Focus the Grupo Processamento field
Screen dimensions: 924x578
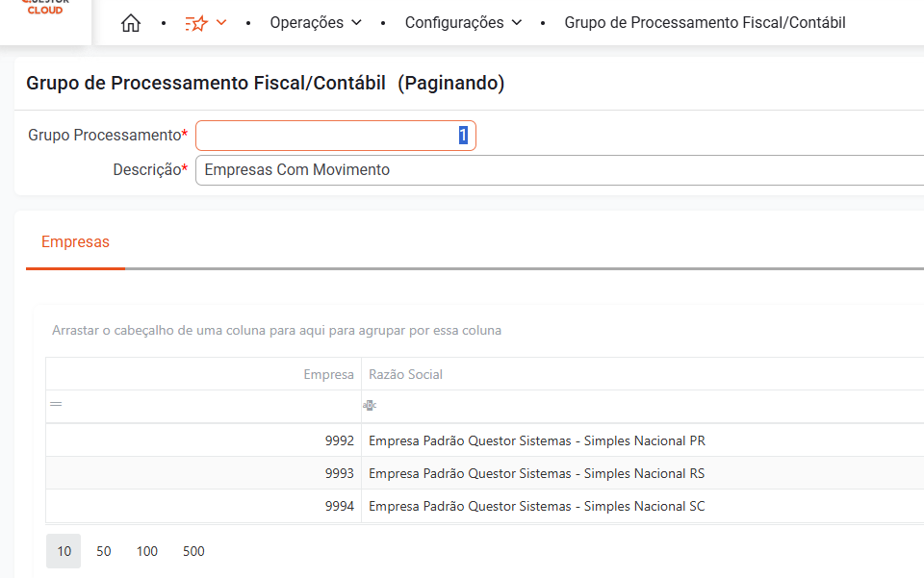(x=335, y=136)
